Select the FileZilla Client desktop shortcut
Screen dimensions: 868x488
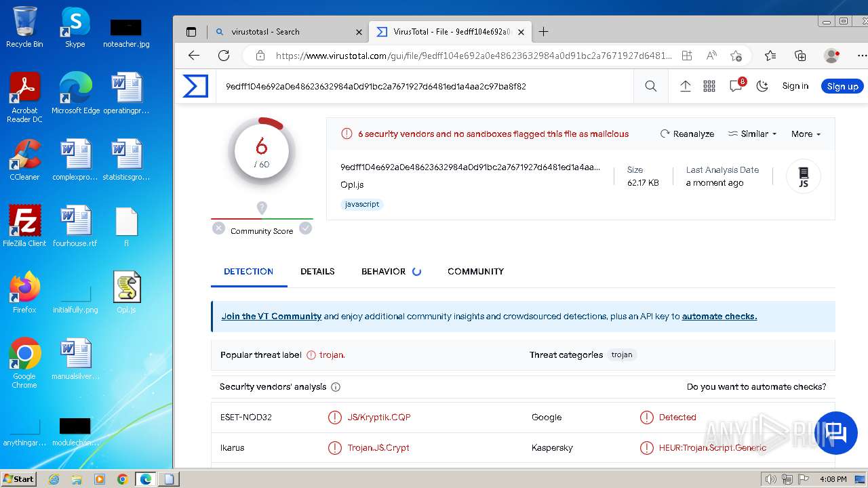[24, 225]
